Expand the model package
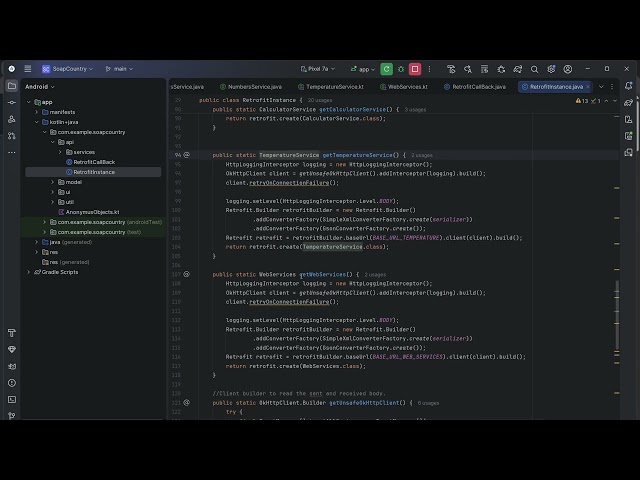The image size is (640, 480). (52, 182)
